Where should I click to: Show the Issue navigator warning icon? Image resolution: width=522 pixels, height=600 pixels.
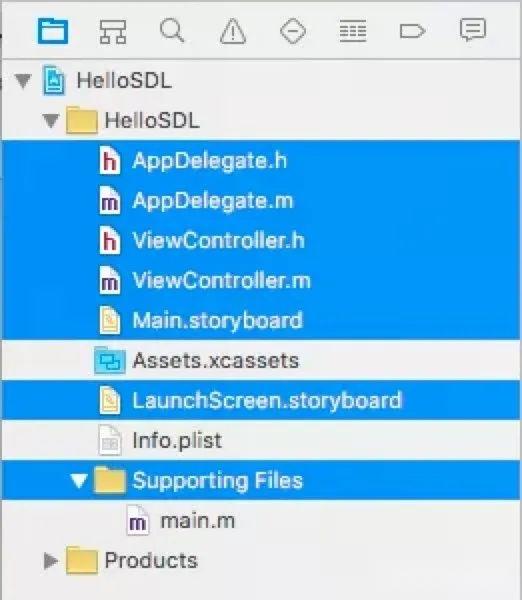pyautogui.click(x=233, y=31)
